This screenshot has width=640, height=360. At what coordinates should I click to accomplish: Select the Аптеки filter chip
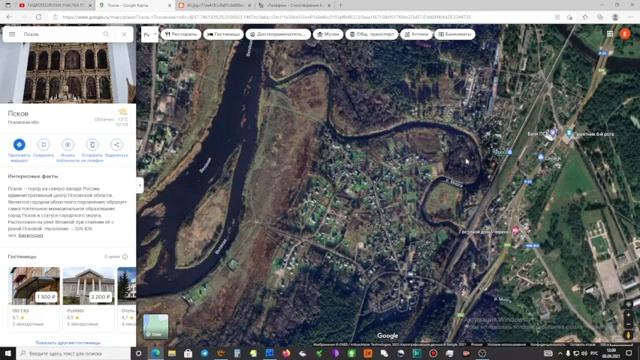coord(416,34)
